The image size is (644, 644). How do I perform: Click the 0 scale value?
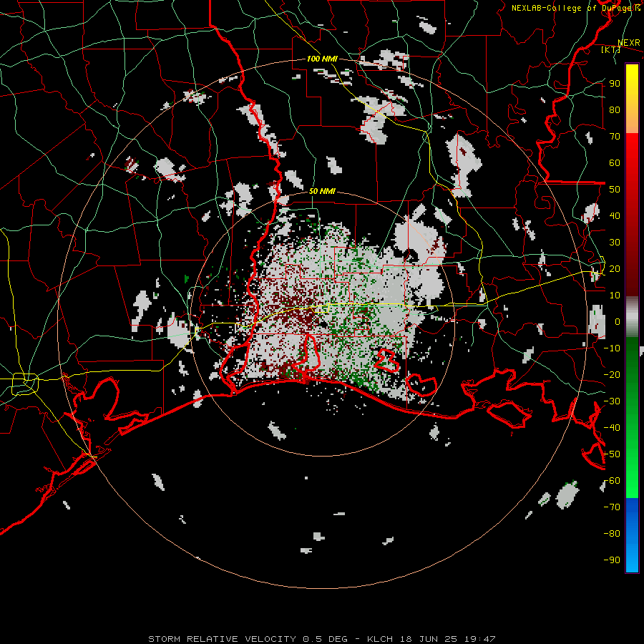point(618,322)
